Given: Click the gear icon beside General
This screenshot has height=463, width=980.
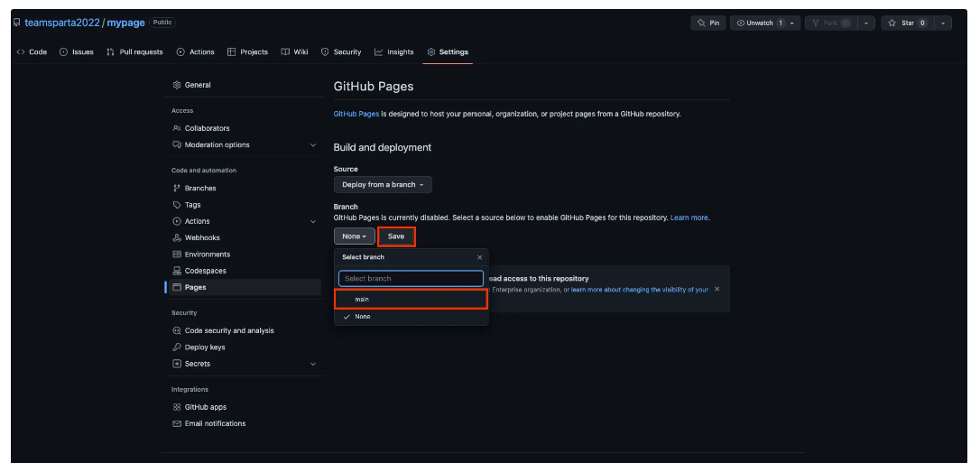Looking at the screenshot, I should tap(177, 85).
